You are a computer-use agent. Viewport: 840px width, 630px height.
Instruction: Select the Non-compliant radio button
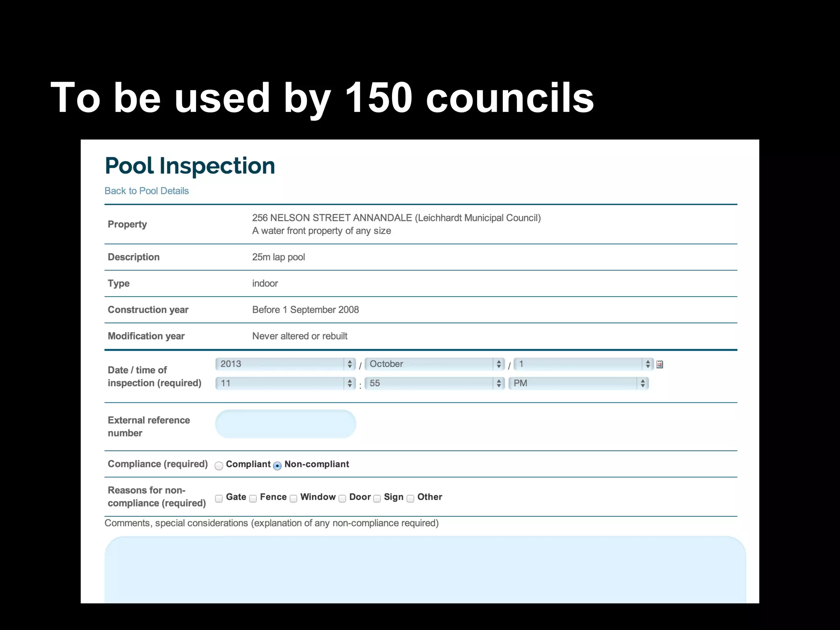[x=277, y=466]
